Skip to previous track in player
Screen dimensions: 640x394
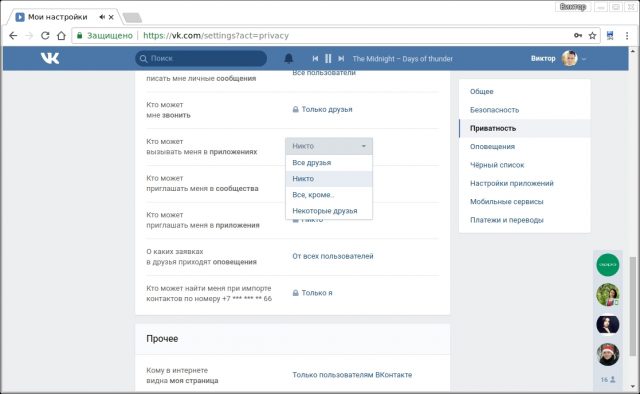tap(315, 58)
